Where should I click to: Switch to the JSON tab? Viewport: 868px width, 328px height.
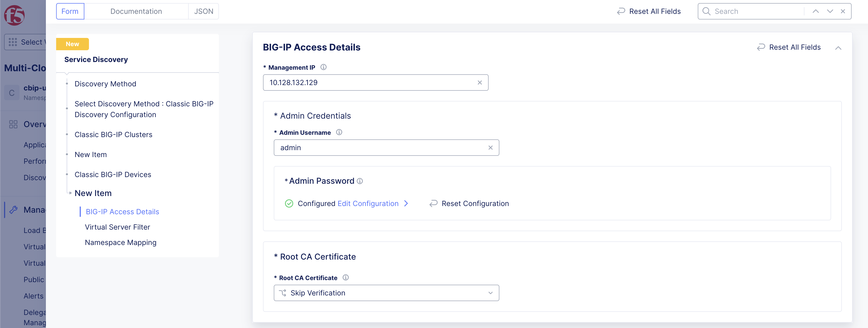point(204,12)
